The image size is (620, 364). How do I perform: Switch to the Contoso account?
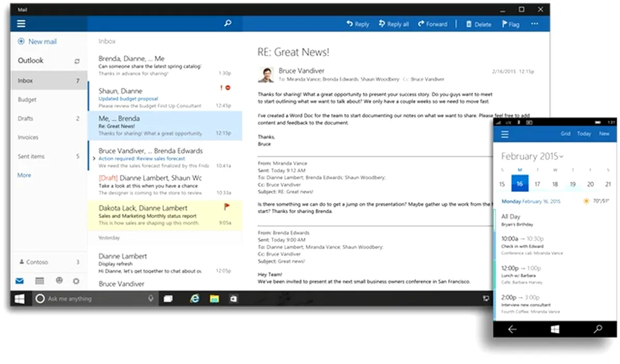[x=49, y=262]
